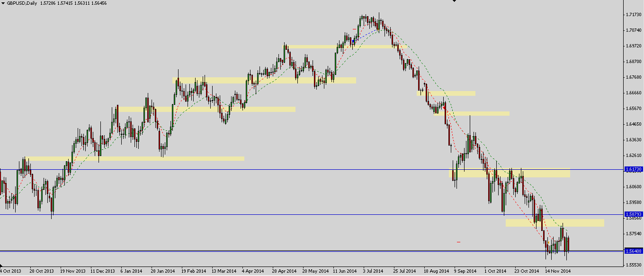Click the 28 Apr 2014 date label

click(x=285, y=271)
